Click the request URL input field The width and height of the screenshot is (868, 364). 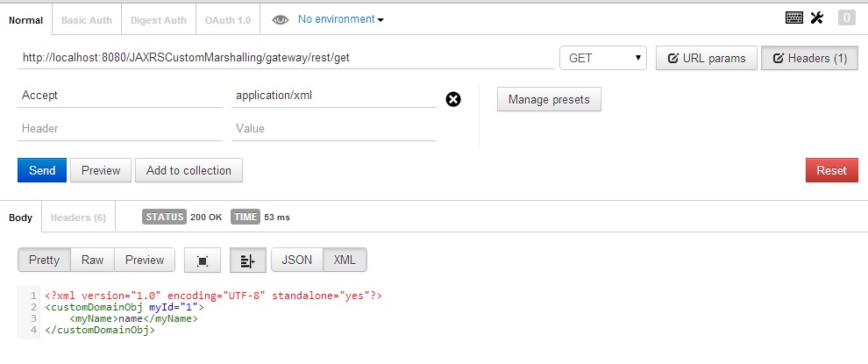(285, 59)
